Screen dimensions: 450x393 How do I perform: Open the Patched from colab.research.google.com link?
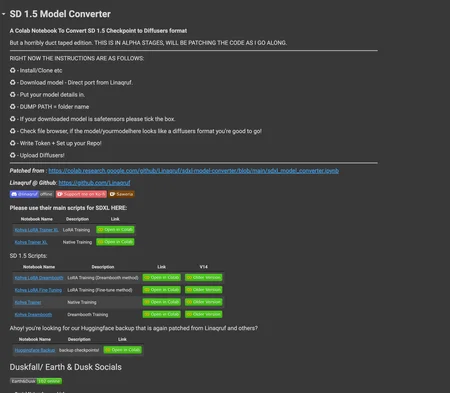coord(194,171)
